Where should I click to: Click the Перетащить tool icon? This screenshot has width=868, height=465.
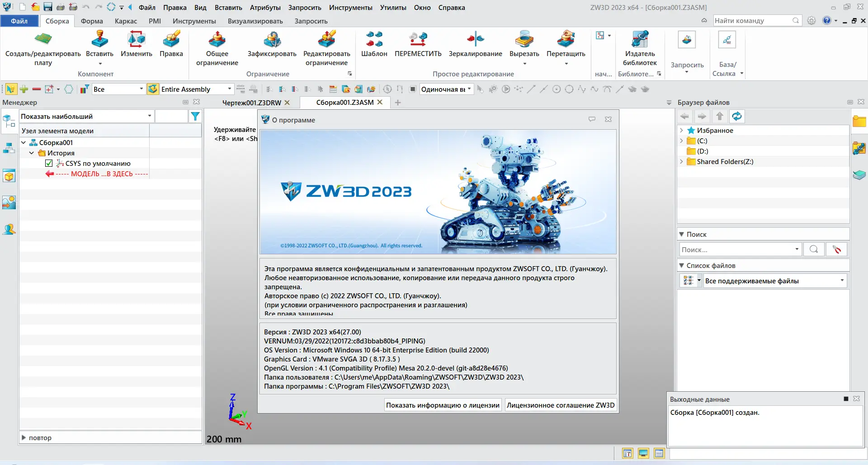coord(566,39)
